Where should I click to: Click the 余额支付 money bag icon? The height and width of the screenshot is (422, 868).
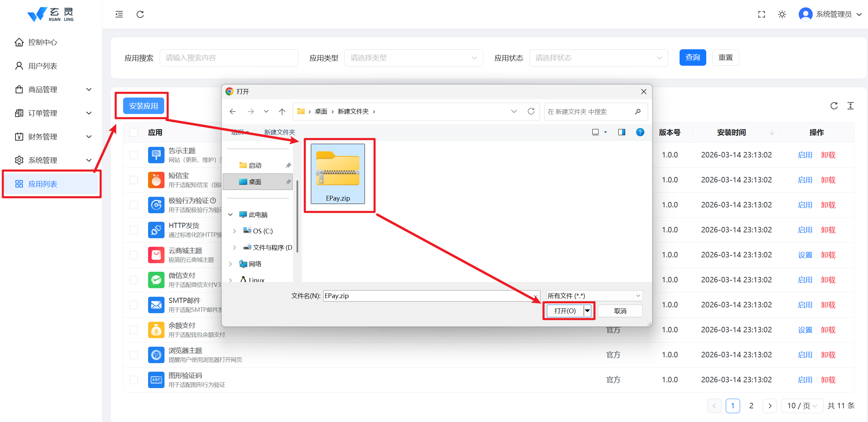[x=156, y=330]
